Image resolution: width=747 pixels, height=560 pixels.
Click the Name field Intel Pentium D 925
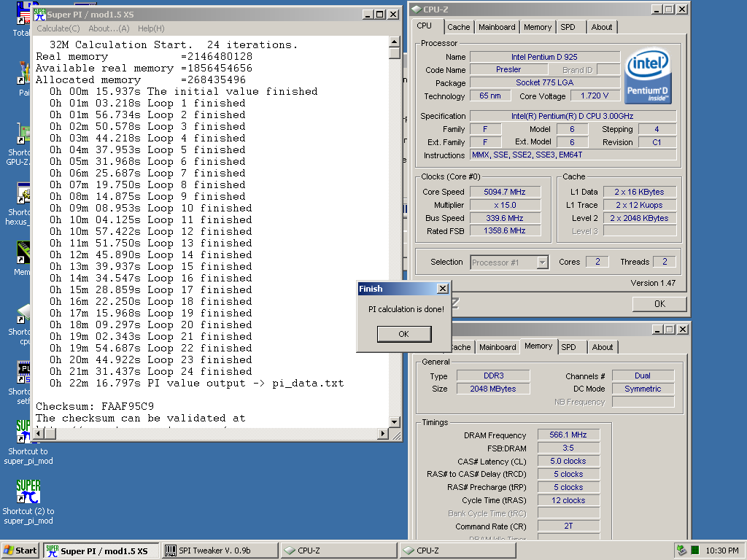pos(544,57)
